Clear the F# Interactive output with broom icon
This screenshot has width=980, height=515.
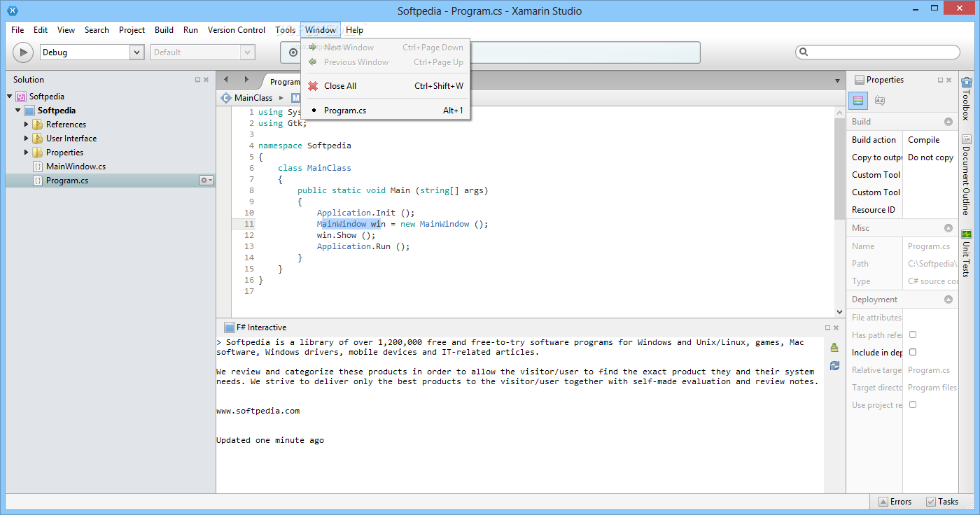834,347
